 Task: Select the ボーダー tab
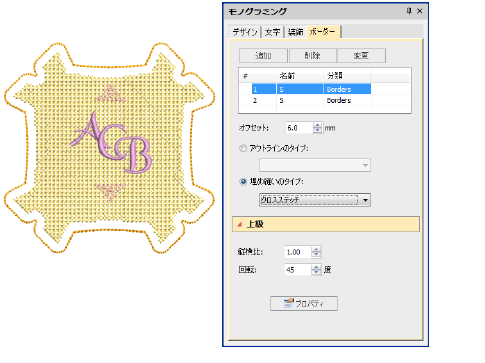[x=323, y=32]
